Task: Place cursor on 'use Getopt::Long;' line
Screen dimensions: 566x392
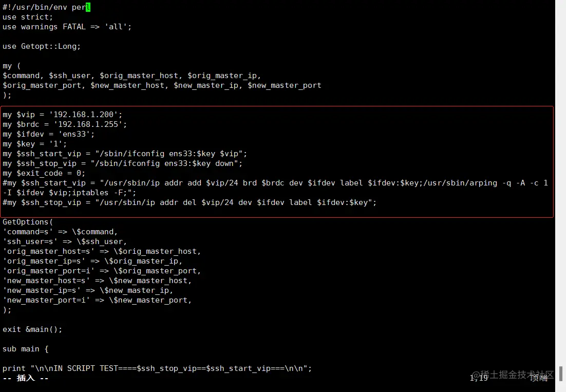Action: point(42,46)
